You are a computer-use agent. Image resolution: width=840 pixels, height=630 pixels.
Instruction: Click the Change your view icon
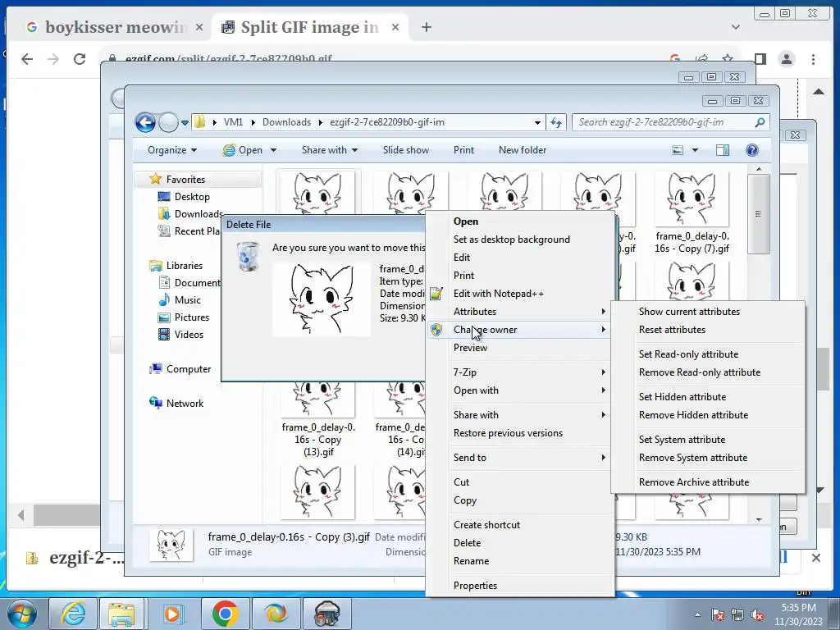point(678,150)
